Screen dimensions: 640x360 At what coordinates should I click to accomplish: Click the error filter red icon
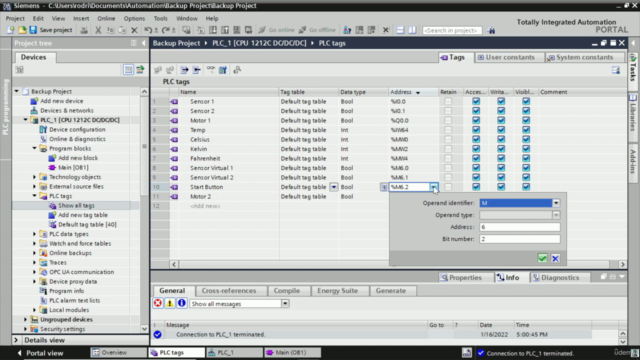point(158,303)
